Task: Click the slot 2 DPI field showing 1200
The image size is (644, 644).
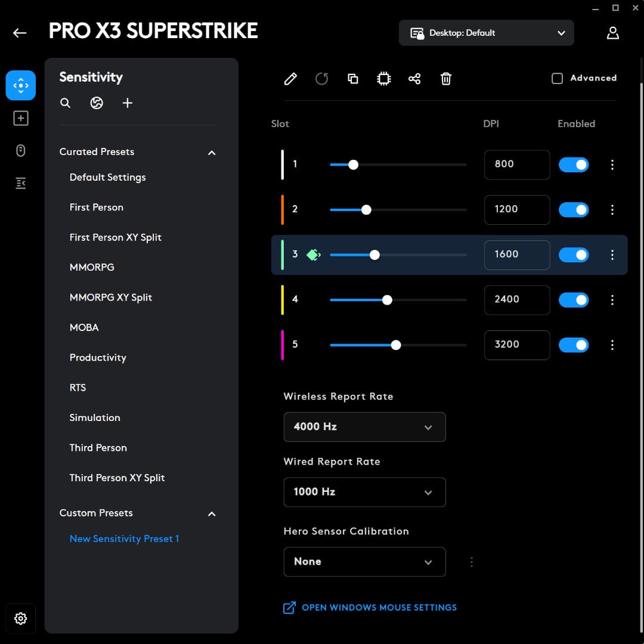Action: point(516,210)
